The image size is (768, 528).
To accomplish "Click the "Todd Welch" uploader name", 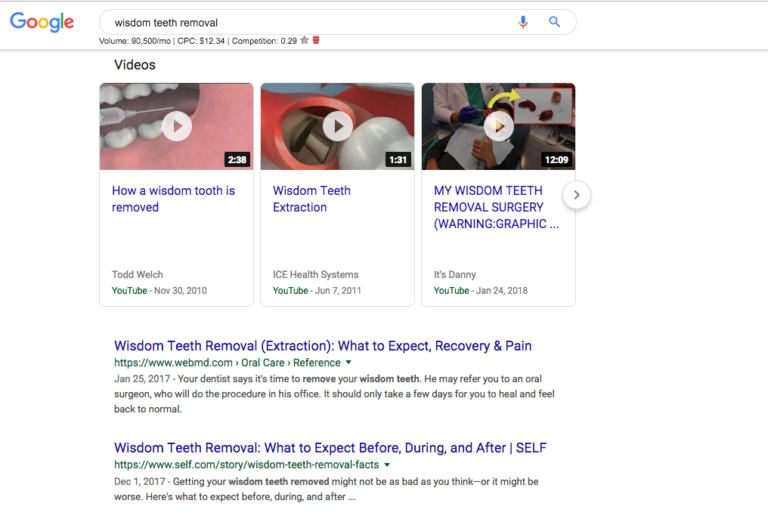I will (x=137, y=274).
